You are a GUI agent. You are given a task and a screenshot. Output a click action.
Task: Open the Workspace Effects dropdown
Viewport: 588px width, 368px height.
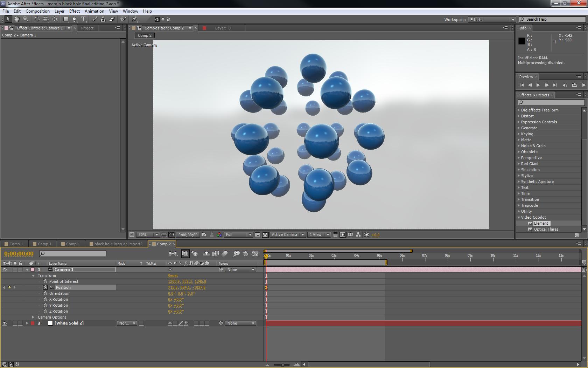(492, 20)
